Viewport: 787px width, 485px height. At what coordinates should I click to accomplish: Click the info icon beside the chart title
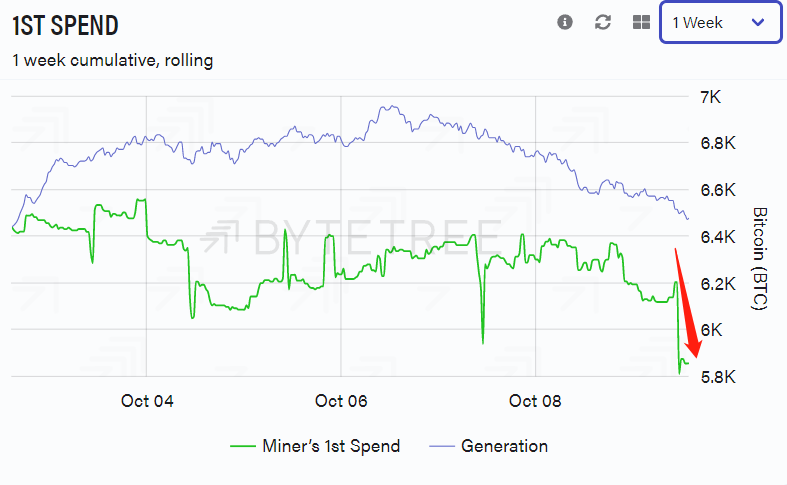(x=565, y=22)
